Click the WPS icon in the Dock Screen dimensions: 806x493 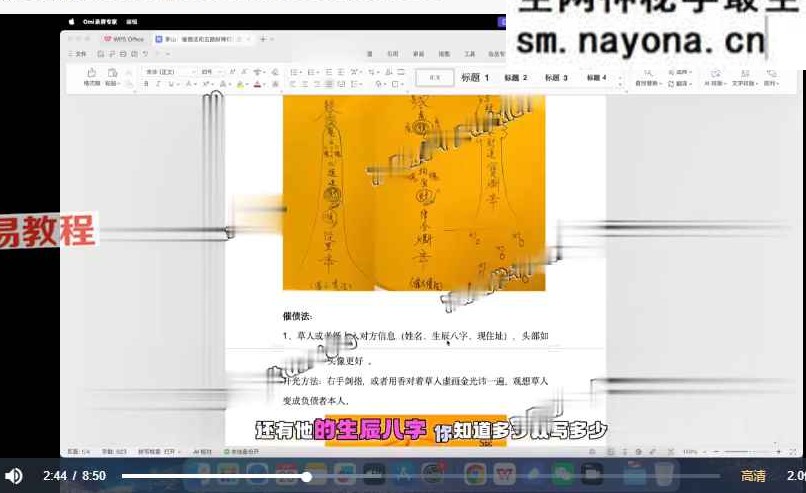click(505, 473)
